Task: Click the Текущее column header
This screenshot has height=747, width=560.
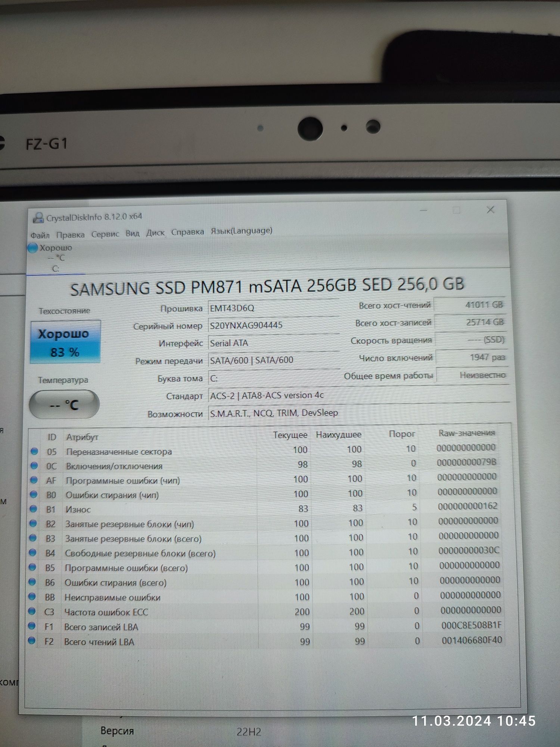Action: click(290, 435)
